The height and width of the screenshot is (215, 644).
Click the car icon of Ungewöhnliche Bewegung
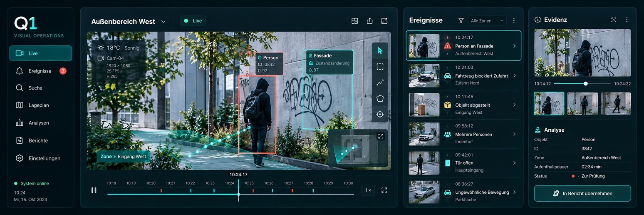(x=448, y=192)
